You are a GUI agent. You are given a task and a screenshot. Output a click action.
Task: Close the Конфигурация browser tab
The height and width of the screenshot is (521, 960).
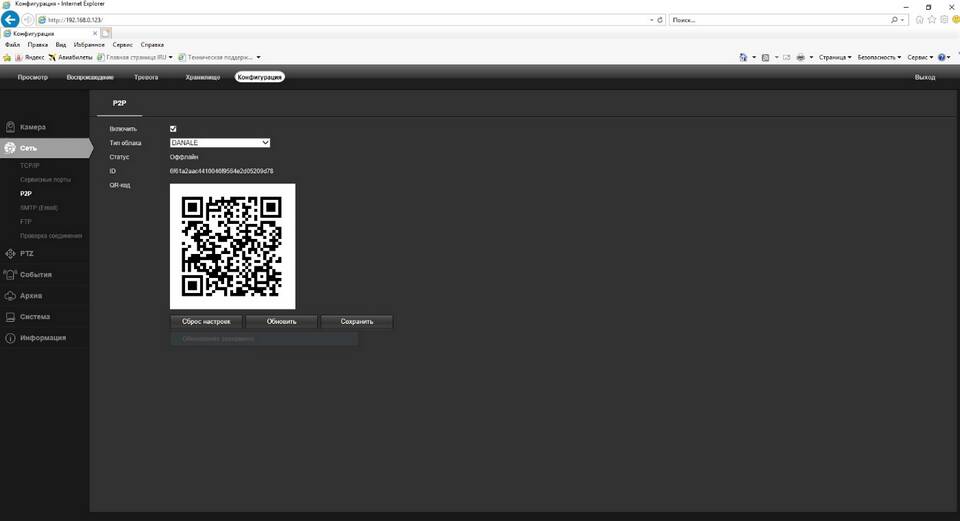[x=95, y=33]
